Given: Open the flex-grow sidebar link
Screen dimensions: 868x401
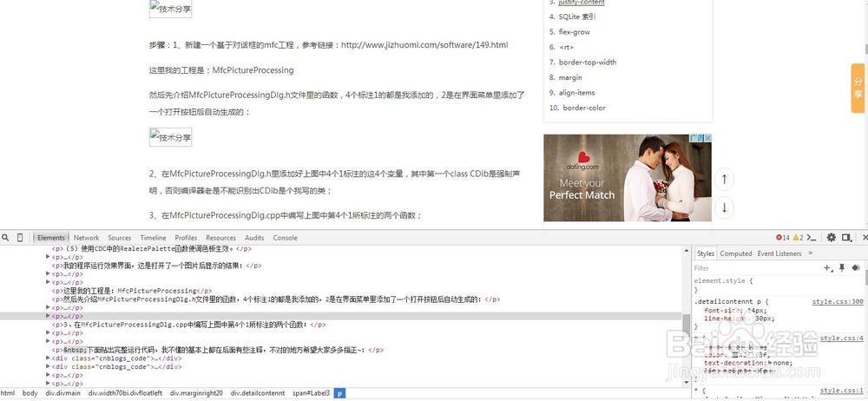Looking at the screenshot, I should [x=575, y=32].
